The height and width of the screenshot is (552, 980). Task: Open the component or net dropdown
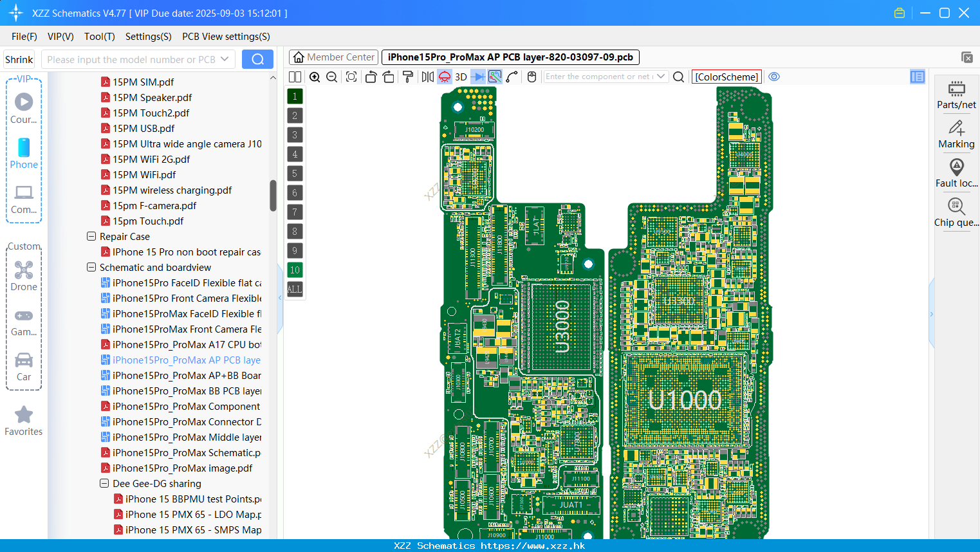(661, 77)
